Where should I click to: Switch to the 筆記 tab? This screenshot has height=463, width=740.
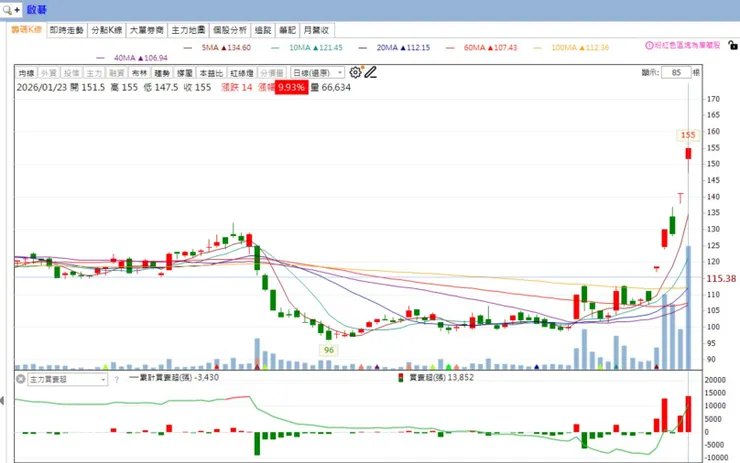pyautogui.click(x=287, y=30)
